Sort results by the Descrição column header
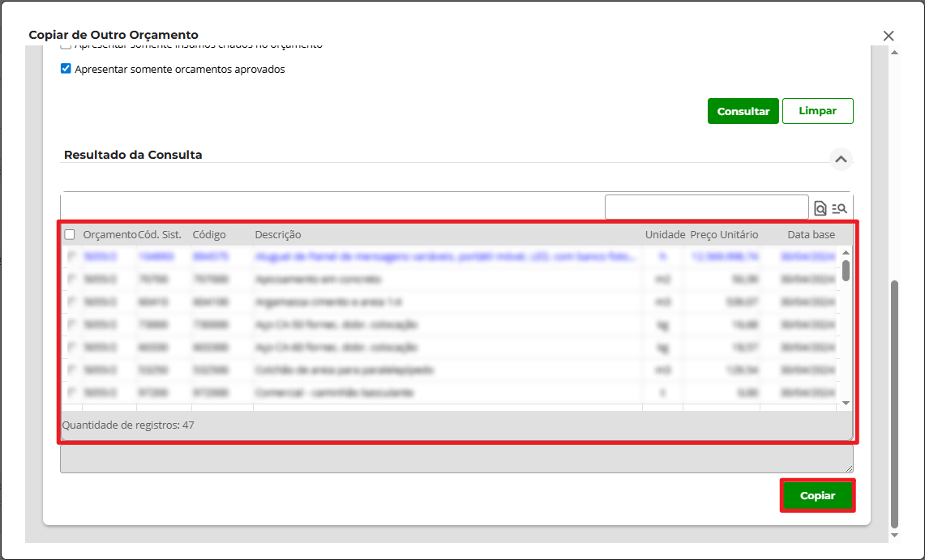925x560 pixels. [278, 235]
